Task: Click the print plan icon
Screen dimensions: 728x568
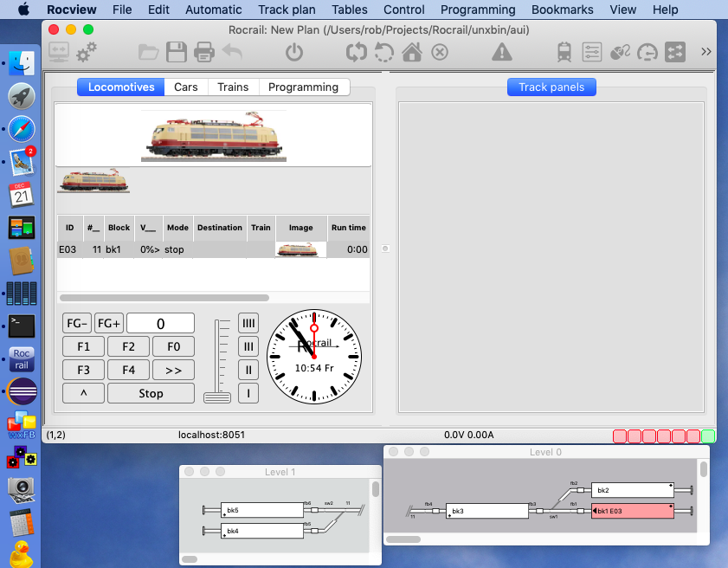Action: pos(204,52)
